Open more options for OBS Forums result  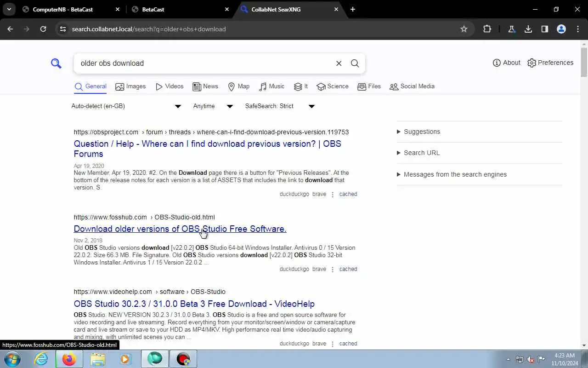(333, 195)
